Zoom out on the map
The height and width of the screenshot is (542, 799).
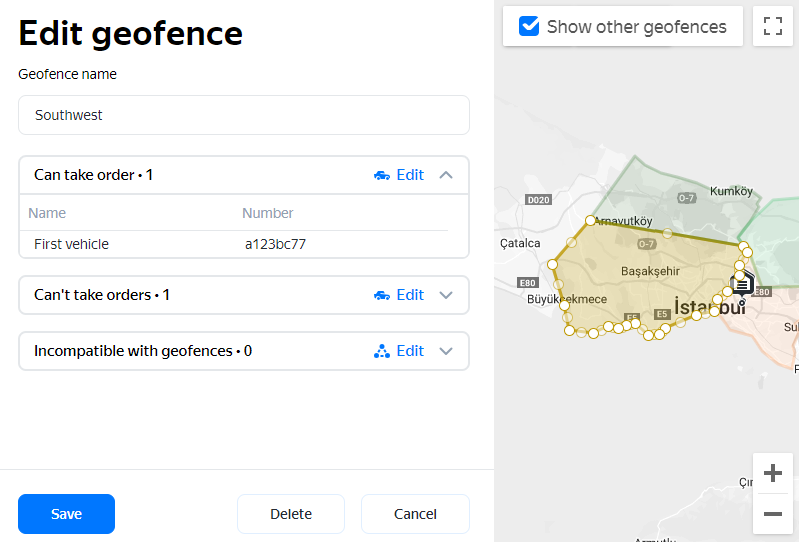click(772, 514)
